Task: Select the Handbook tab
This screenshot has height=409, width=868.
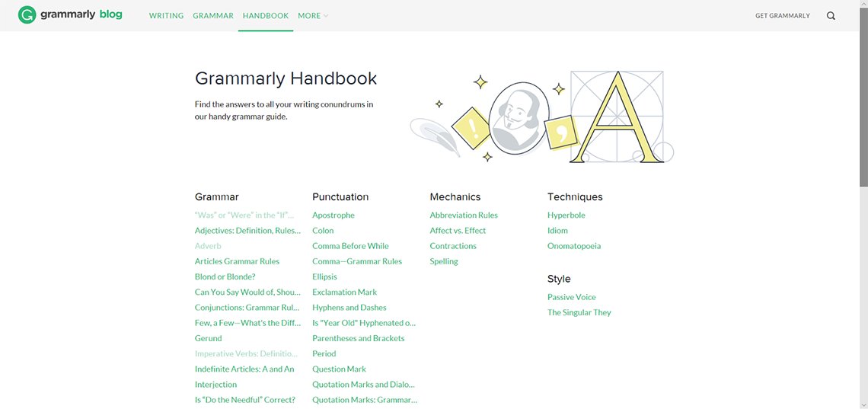Action: point(266,16)
